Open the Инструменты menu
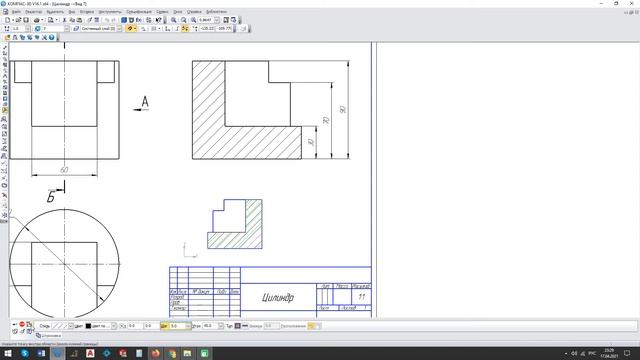Screen dimensions: 640x360 pos(110,12)
